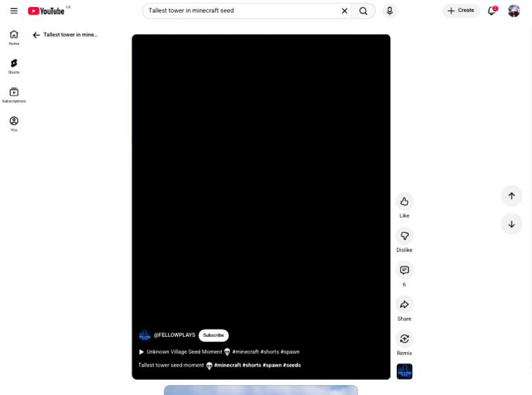The image size is (532, 395).
Task: Go back to search results arrow
Action: click(36, 35)
